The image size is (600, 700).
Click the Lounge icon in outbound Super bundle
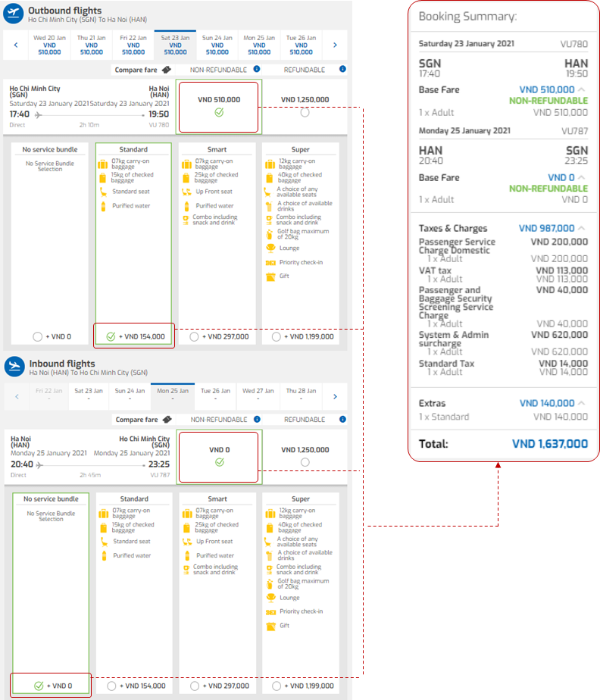[270, 248]
